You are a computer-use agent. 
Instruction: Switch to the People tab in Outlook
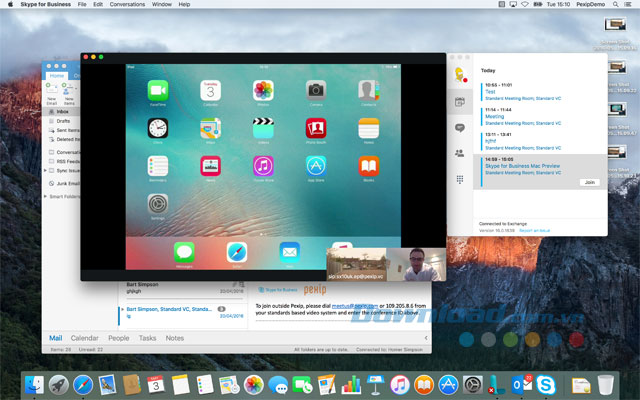[x=119, y=338]
